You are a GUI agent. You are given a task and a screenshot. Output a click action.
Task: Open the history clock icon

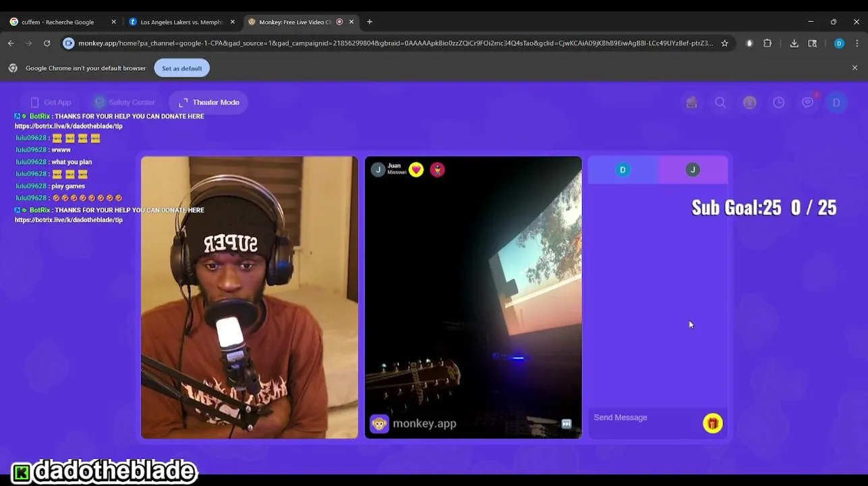[778, 103]
